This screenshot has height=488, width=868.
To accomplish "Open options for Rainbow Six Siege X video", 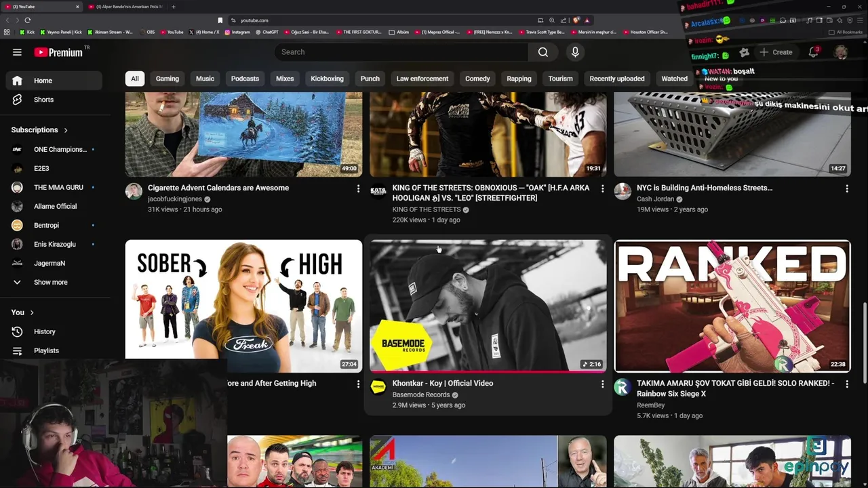I will [x=846, y=384].
